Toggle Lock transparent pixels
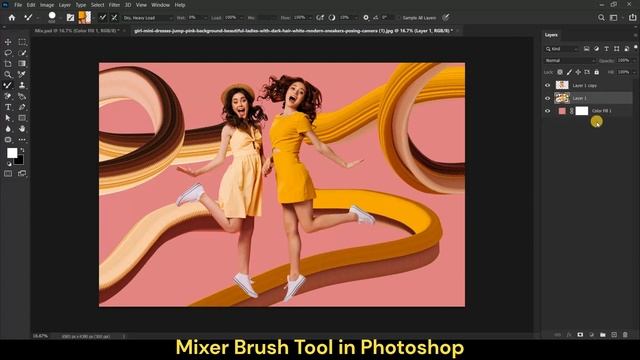 tap(560, 72)
